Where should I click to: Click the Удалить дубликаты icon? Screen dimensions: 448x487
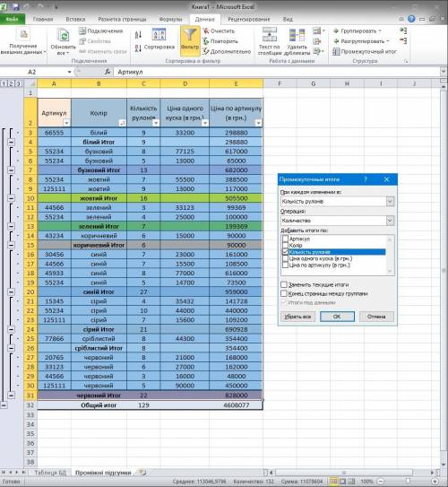click(x=297, y=34)
